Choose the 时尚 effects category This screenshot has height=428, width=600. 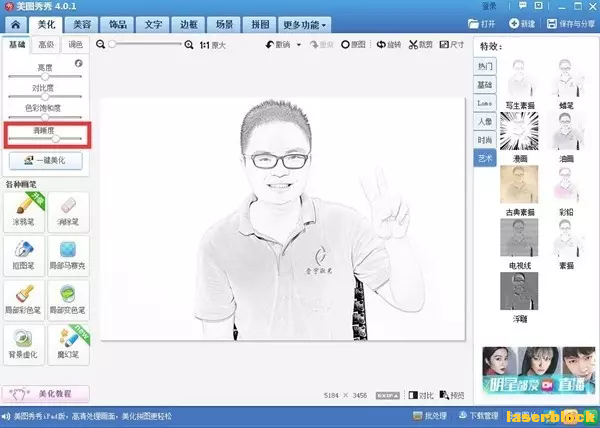pos(485,140)
